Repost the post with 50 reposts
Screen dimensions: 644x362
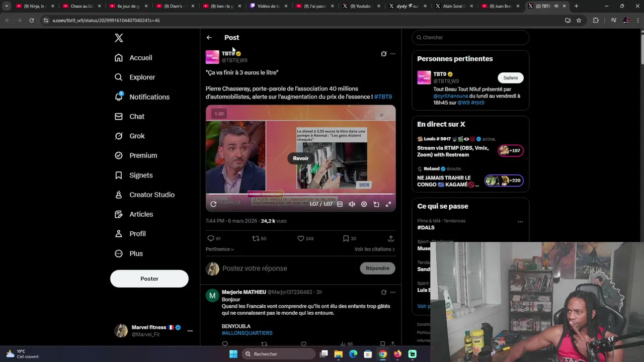pos(259,238)
